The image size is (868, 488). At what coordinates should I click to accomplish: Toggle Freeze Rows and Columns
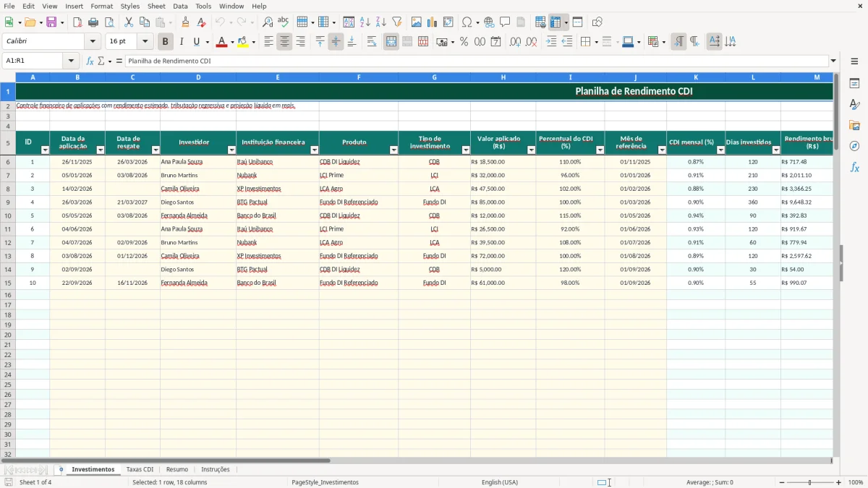click(x=556, y=22)
